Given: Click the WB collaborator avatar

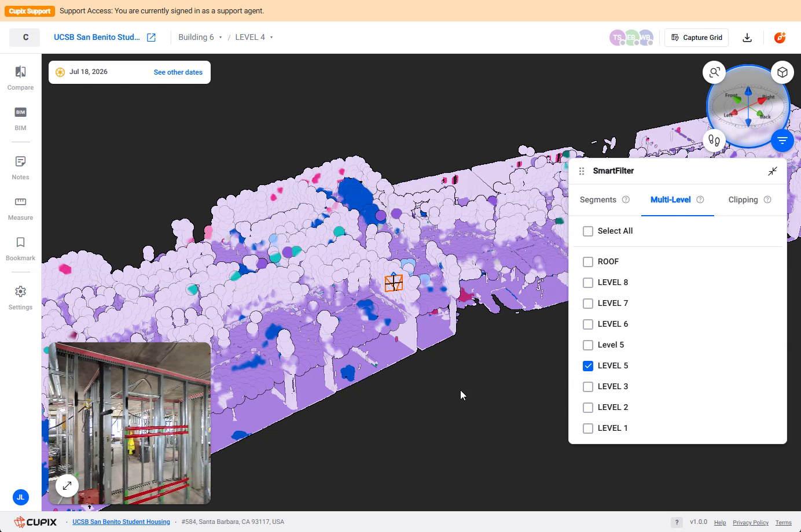Looking at the screenshot, I should (645, 38).
